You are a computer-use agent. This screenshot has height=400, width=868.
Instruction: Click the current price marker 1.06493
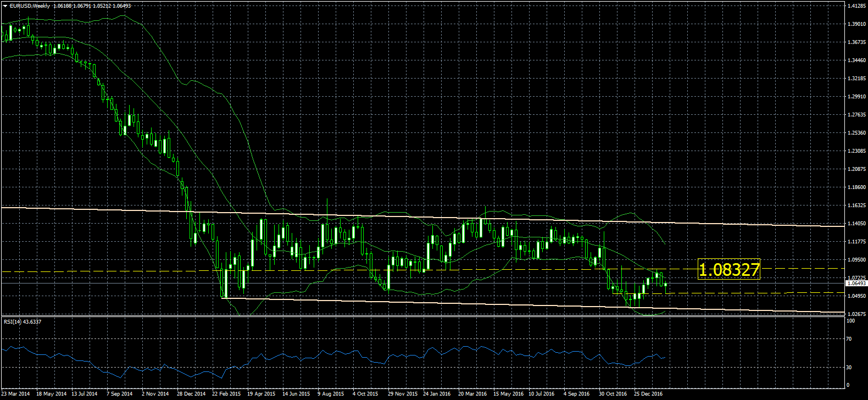(856, 284)
